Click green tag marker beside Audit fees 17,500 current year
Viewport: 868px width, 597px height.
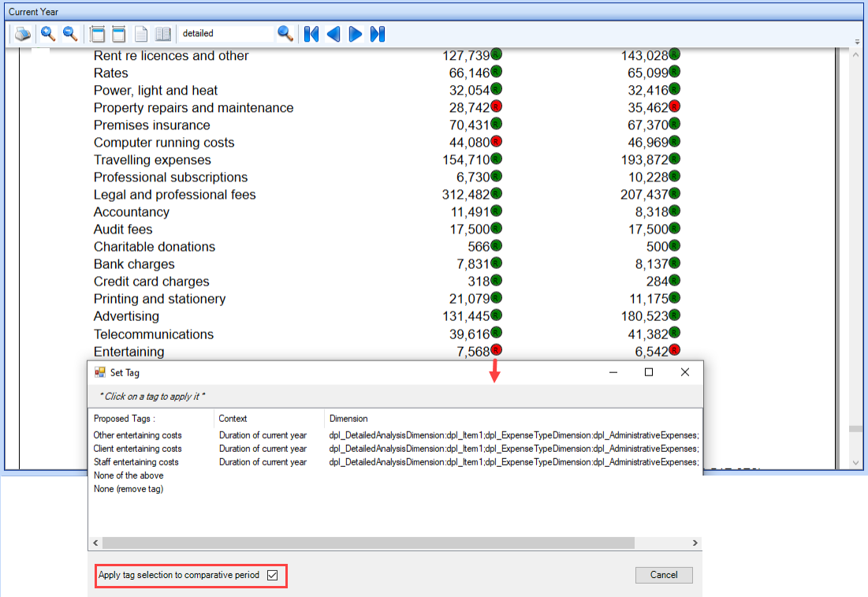point(496,228)
